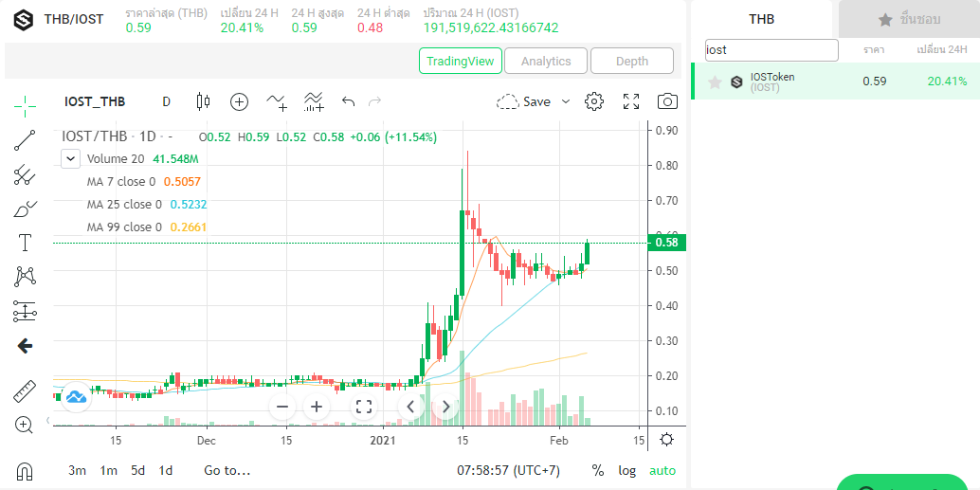
Task: Click the MA 7 close 0 legend
Action: [x=121, y=182]
